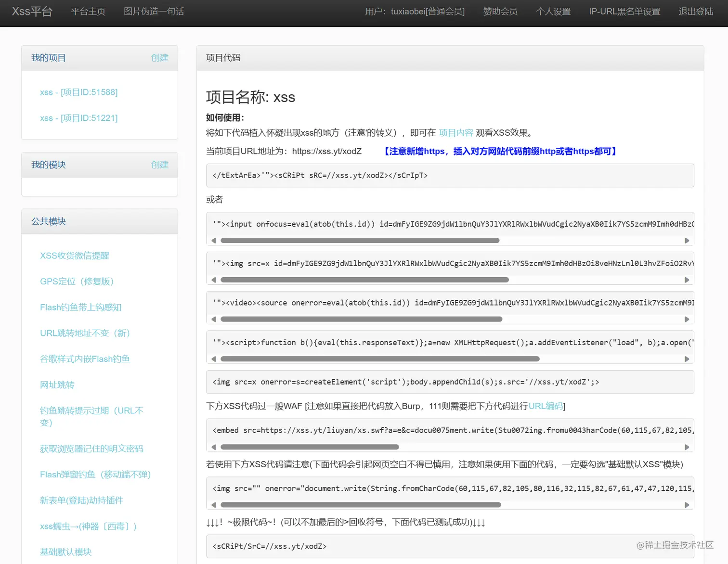
Task: Open the xss蠕虫→(神器〔西毒〕) module
Action: tap(89, 526)
